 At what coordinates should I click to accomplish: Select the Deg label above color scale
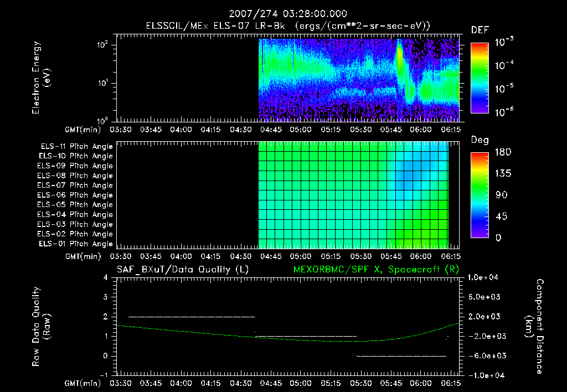tap(480, 140)
